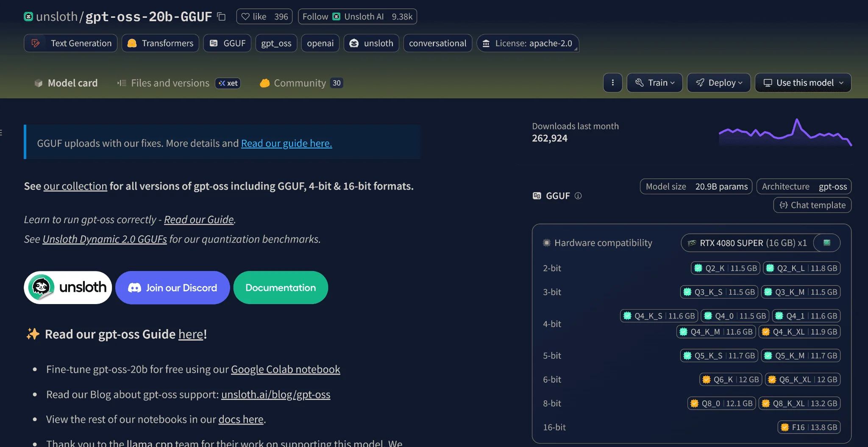This screenshot has width=868, height=447.
Task: Open the Community tab
Action: pyautogui.click(x=300, y=83)
